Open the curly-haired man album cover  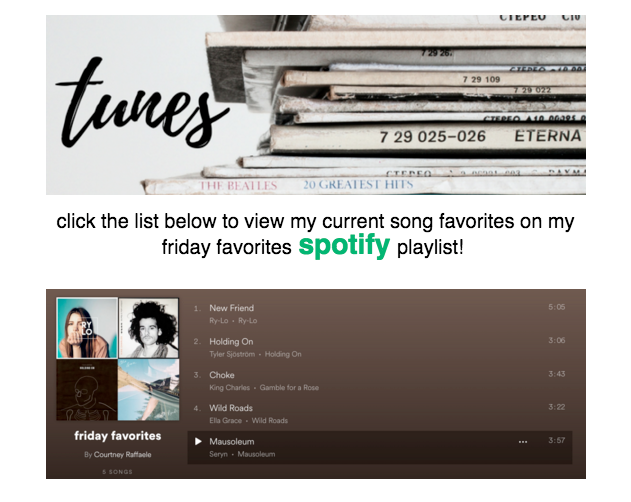click(148, 328)
